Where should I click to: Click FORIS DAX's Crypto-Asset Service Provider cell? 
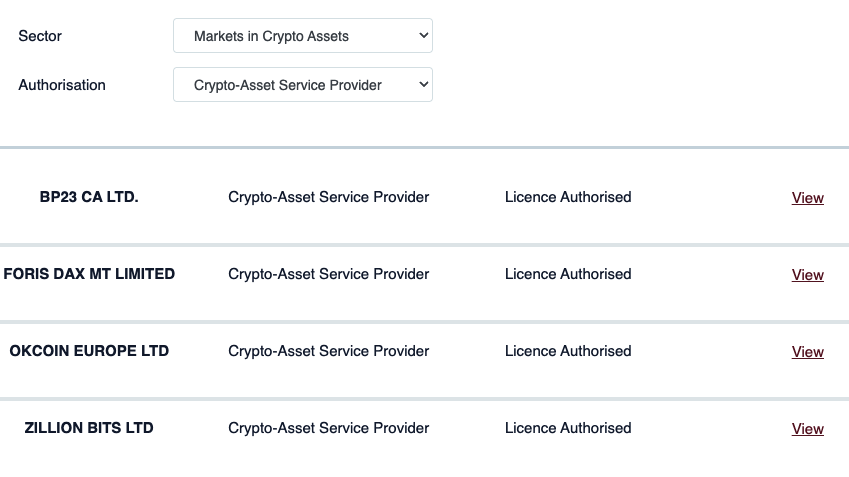click(x=328, y=274)
